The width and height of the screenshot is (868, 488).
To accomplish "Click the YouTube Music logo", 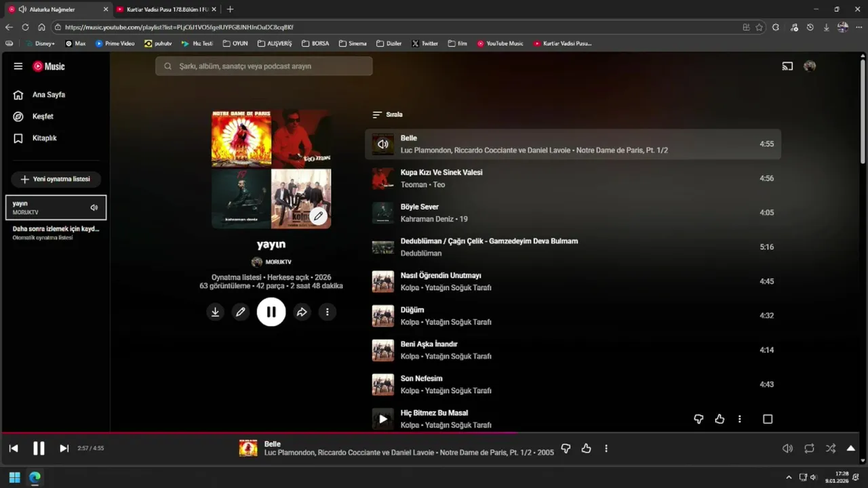I will tap(49, 66).
